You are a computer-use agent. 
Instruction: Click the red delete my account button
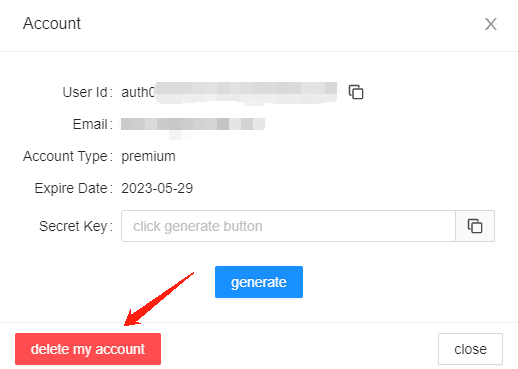point(88,349)
